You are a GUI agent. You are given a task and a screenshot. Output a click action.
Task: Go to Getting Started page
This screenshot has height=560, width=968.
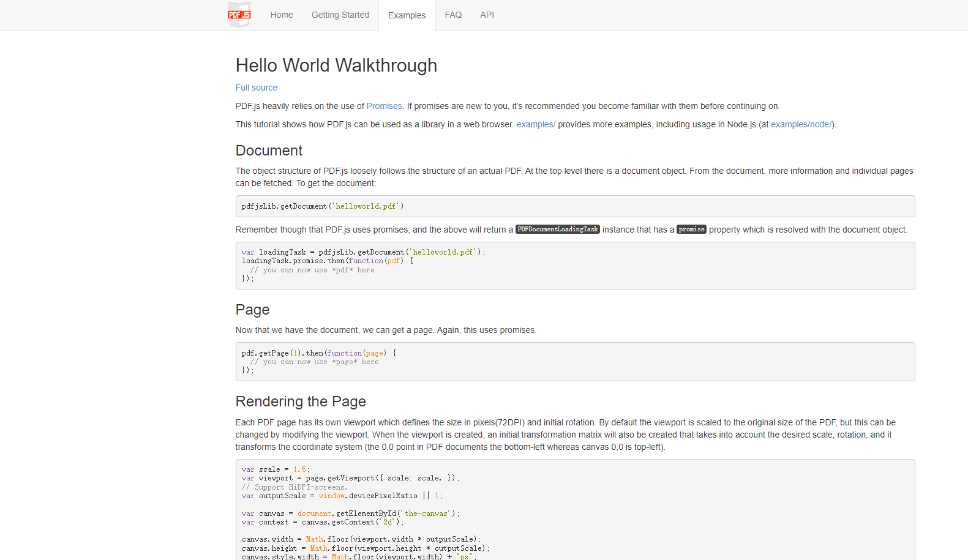click(340, 15)
